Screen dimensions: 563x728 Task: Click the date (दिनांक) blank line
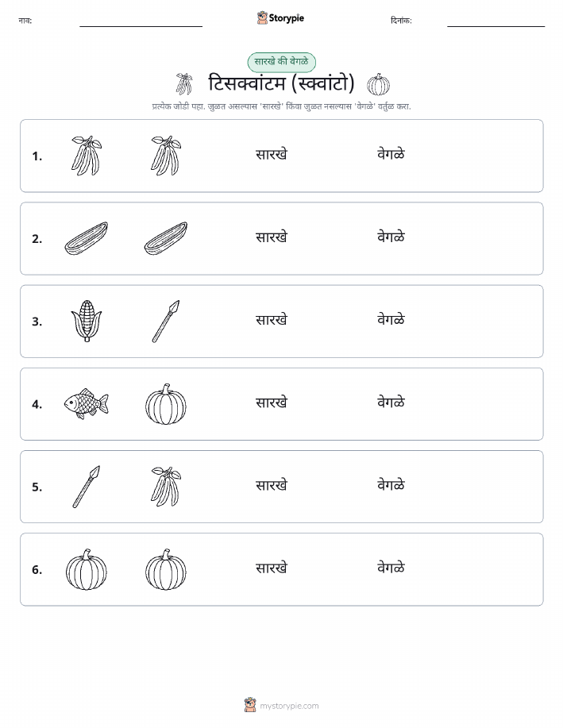[496, 26]
